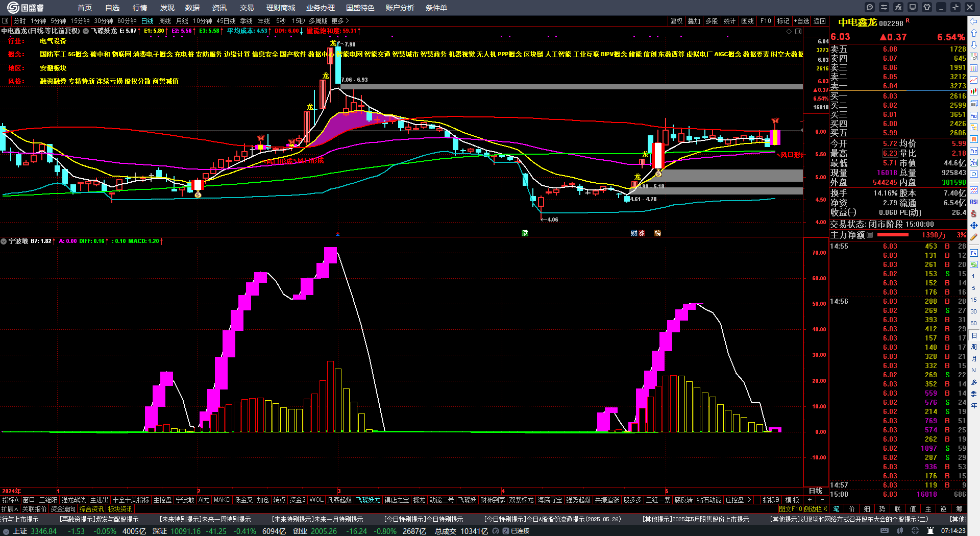Click the 财 event marker on chart
The height and width of the screenshot is (536, 980).
click(634, 233)
